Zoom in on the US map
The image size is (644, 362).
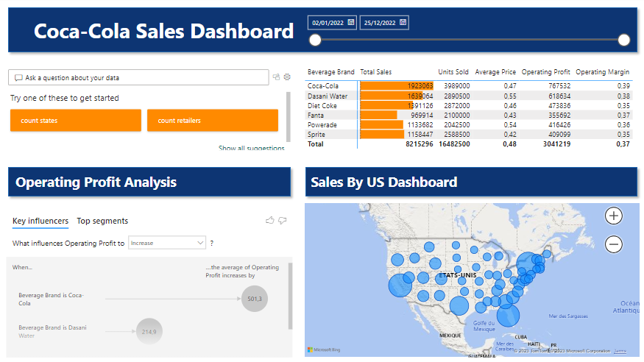pyautogui.click(x=614, y=216)
